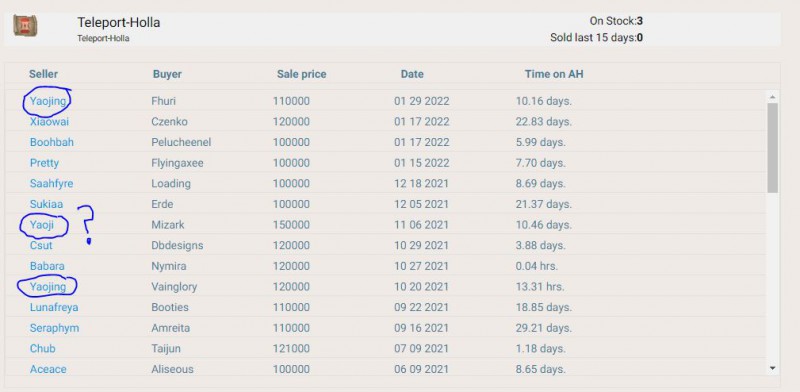
Task: Select buyer name Loading
Action: 171,183
